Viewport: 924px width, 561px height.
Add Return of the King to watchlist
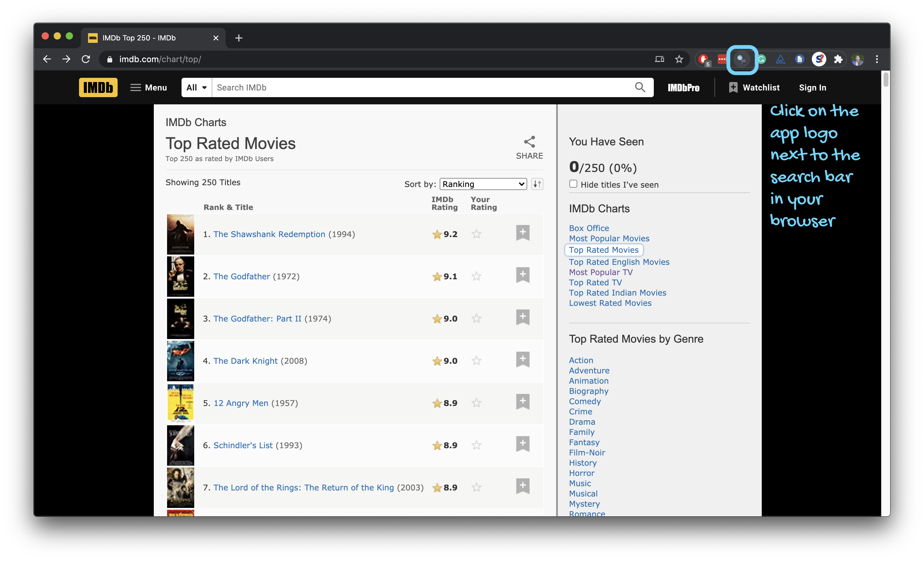[523, 486]
